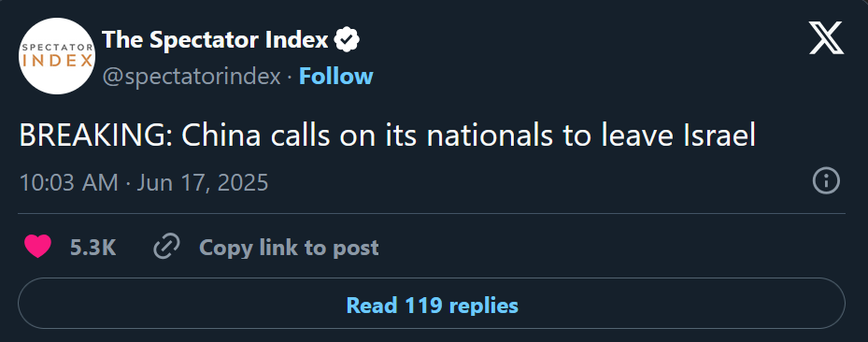Open the Spectator Index profile avatar
Viewport: 868px width, 342px height.
(57, 56)
